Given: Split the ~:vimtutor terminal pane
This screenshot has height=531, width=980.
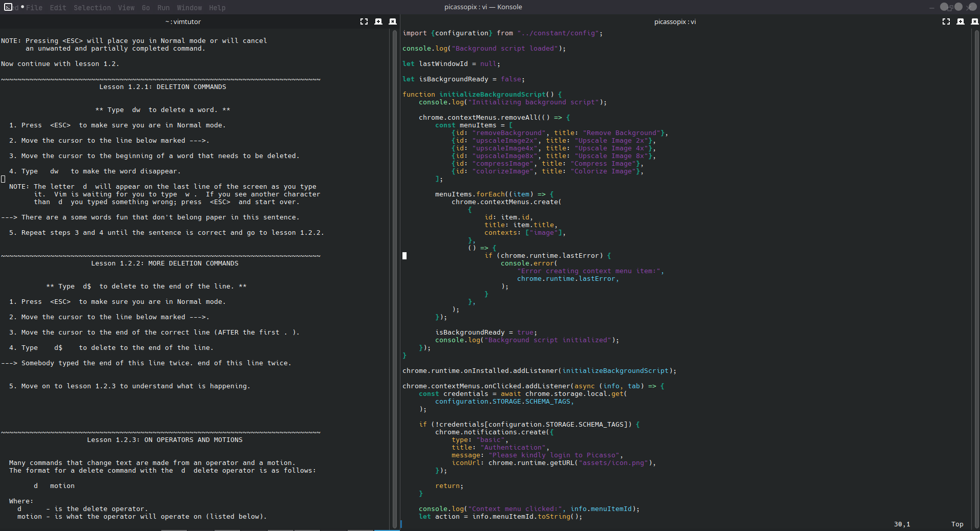Looking at the screenshot, I should [379, 21].
